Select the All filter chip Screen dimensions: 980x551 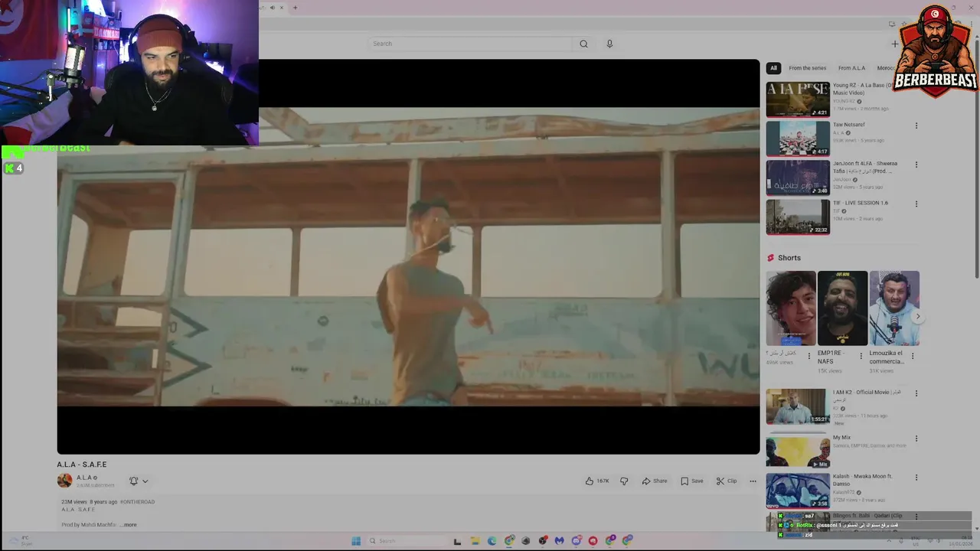point(773,68)
